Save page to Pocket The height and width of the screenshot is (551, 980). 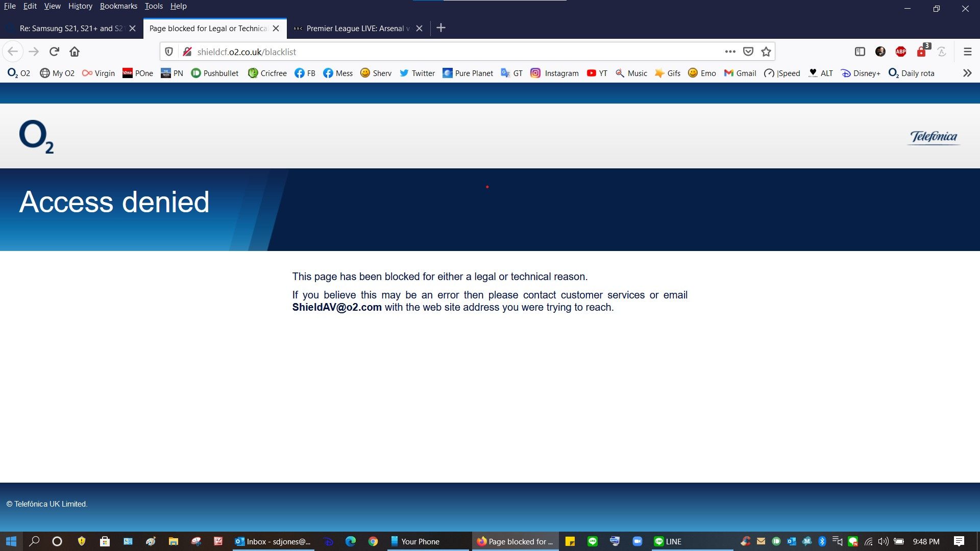point(748,52)
